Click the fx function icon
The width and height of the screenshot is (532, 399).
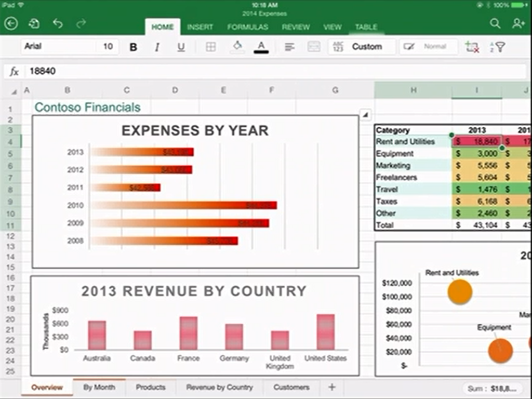tap(14, 71)
